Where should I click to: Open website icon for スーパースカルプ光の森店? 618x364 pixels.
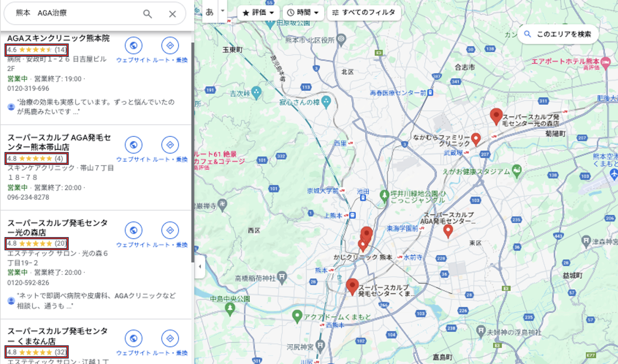click(x=134, y=230)
